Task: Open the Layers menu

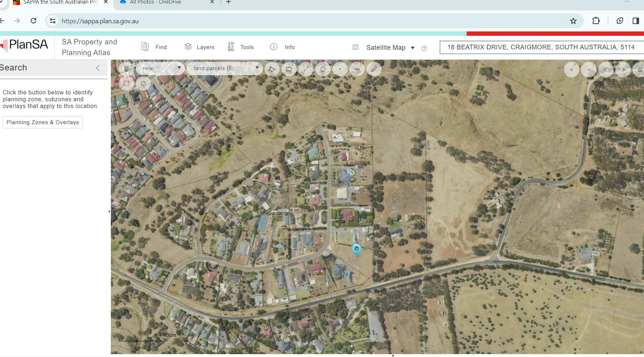Action: coord(200,47)
